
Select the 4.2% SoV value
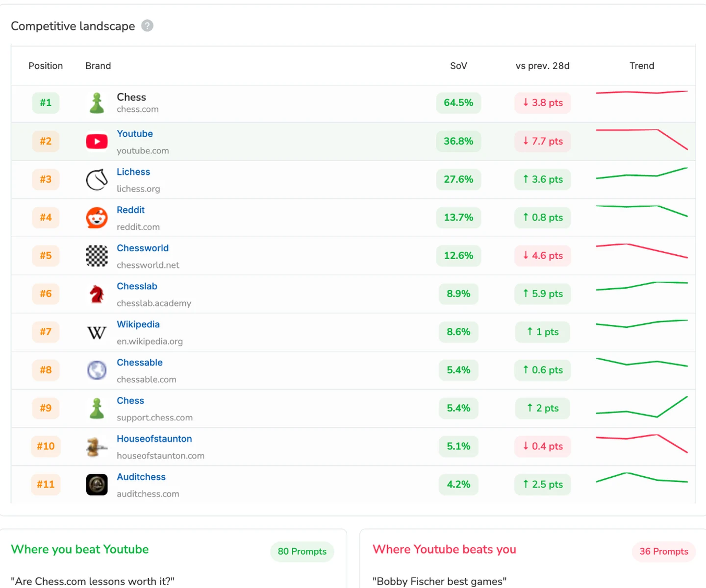point(458,485)
